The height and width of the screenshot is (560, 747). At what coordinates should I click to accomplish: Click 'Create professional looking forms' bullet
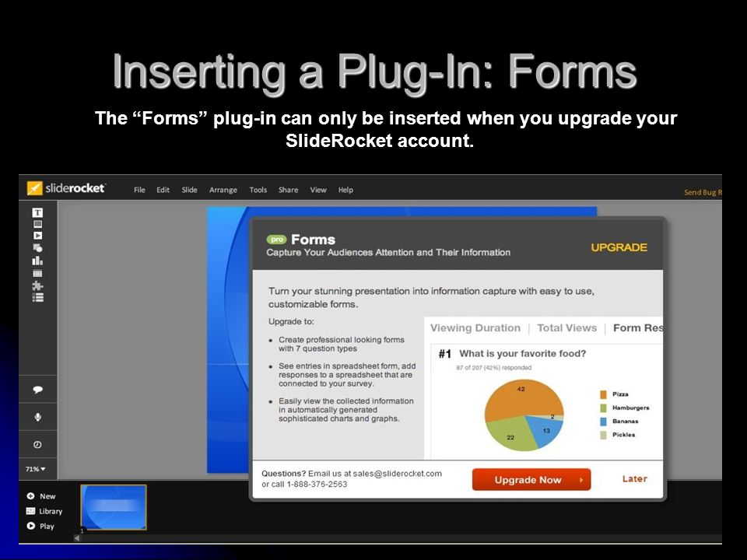coord(341,344)
